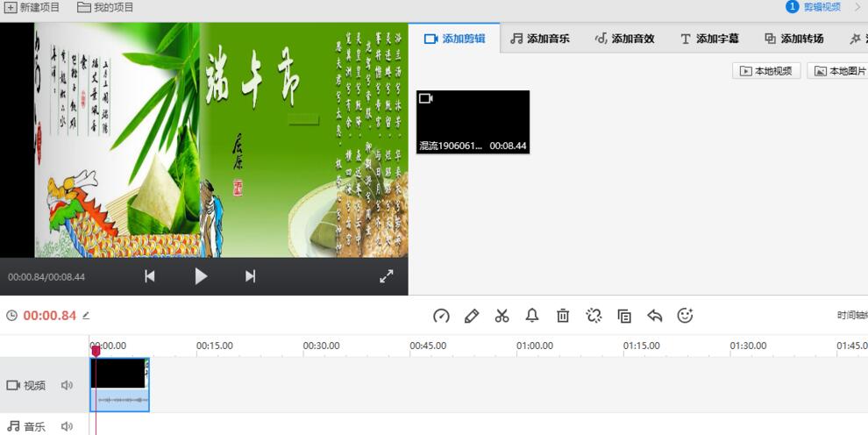The height and width of the screenshot is (435, 868).
Task: Click the 01:00.00 mark on the ruler
Action: click(x=536, y=346)
